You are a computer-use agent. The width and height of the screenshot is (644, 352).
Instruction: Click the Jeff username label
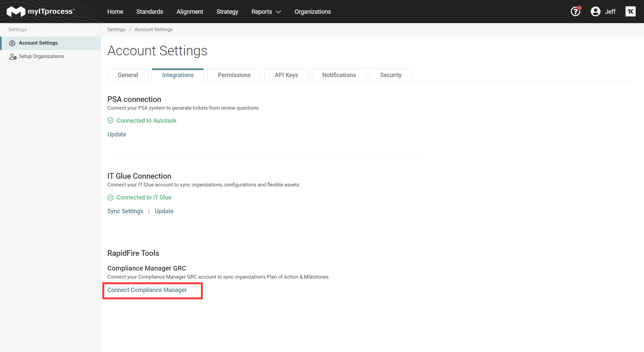tap(610, 11)
